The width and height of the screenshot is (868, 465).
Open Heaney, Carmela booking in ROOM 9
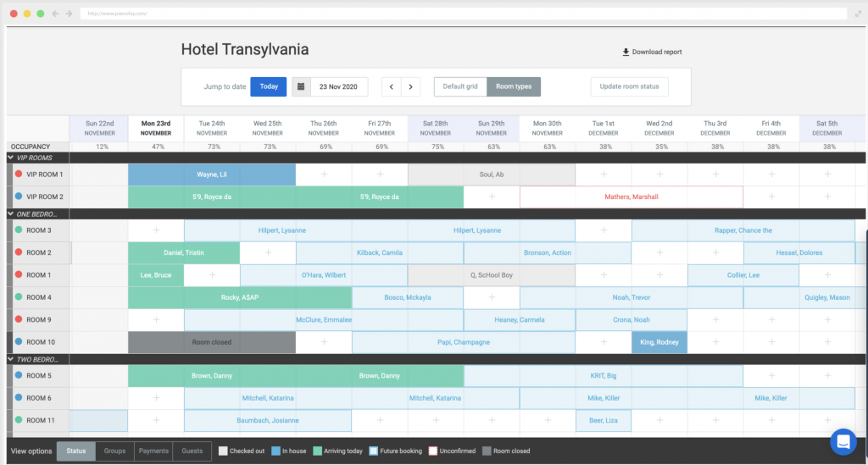(x=520, y=319)
